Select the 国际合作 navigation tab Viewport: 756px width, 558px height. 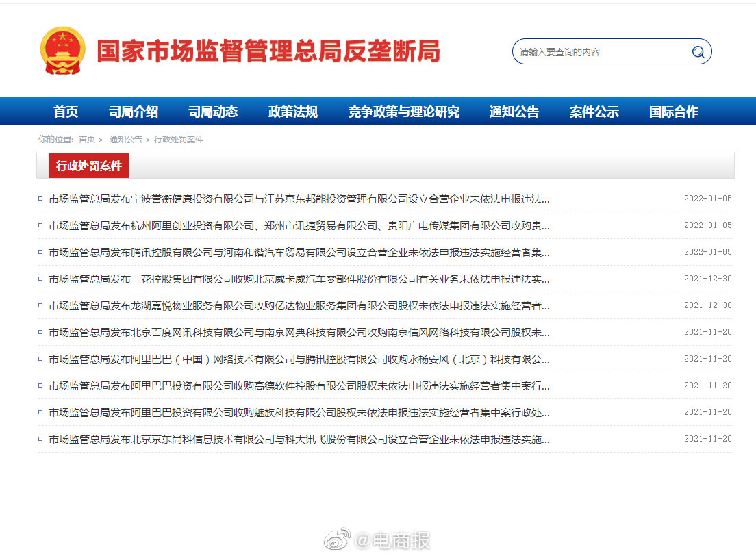[672, 112]
